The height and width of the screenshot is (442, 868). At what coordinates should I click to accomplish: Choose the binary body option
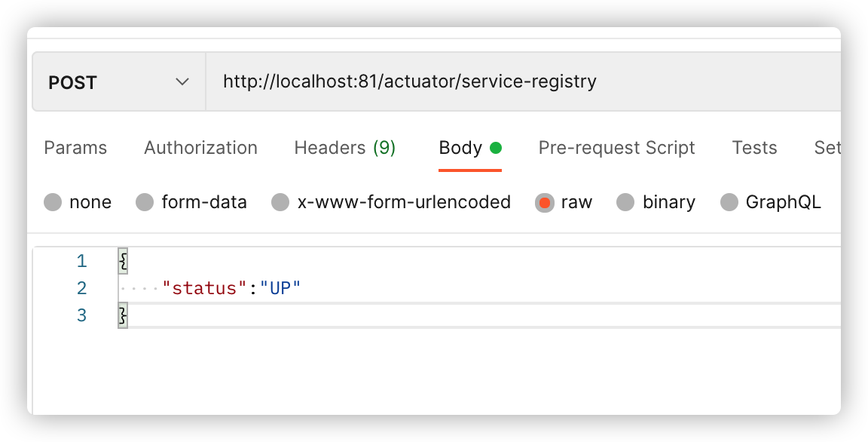point(625,202)
